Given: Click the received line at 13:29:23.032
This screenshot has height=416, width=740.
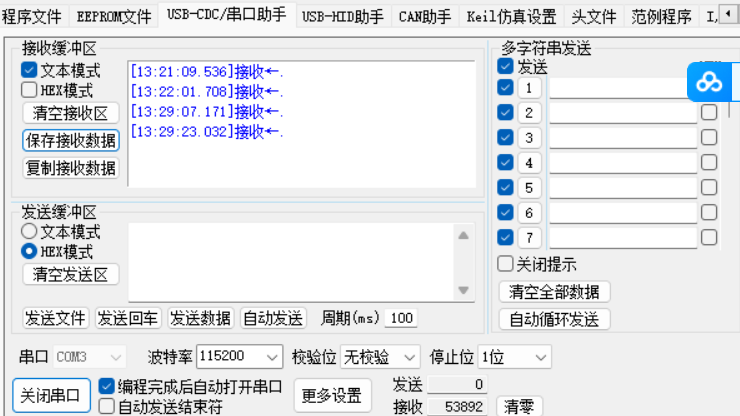Looking at the screenshot, I should (x=207, y=131).
